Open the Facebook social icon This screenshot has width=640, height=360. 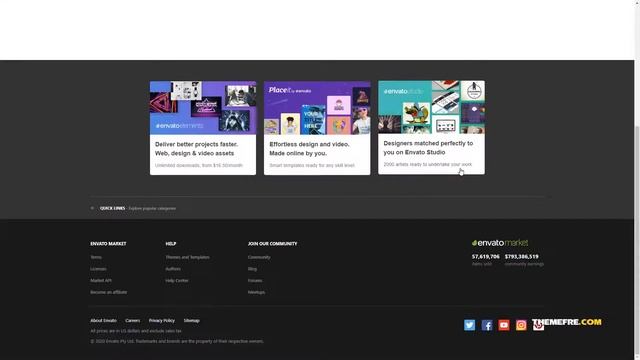(x=487, y=325)
